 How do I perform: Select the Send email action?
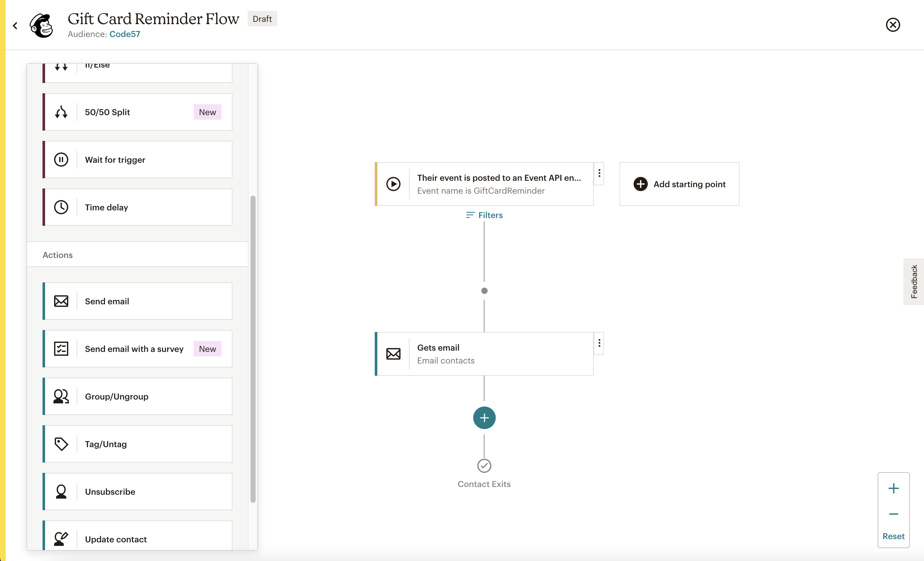tap(137, 301)
